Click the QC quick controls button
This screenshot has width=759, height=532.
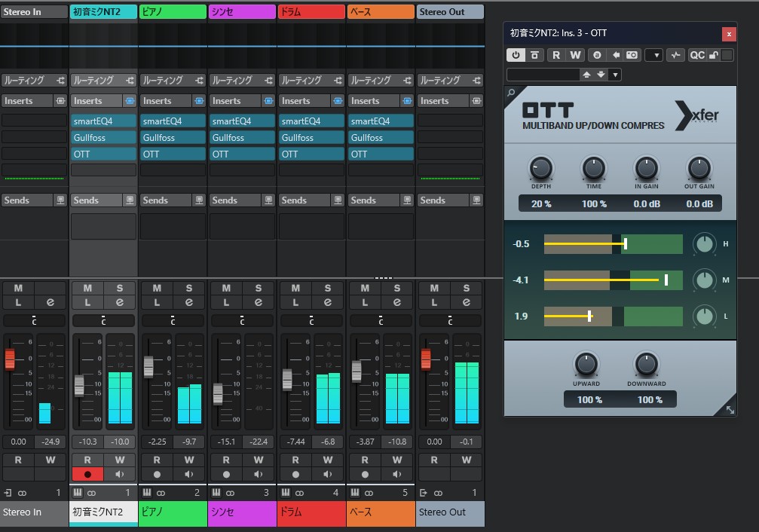pos(697,55)
